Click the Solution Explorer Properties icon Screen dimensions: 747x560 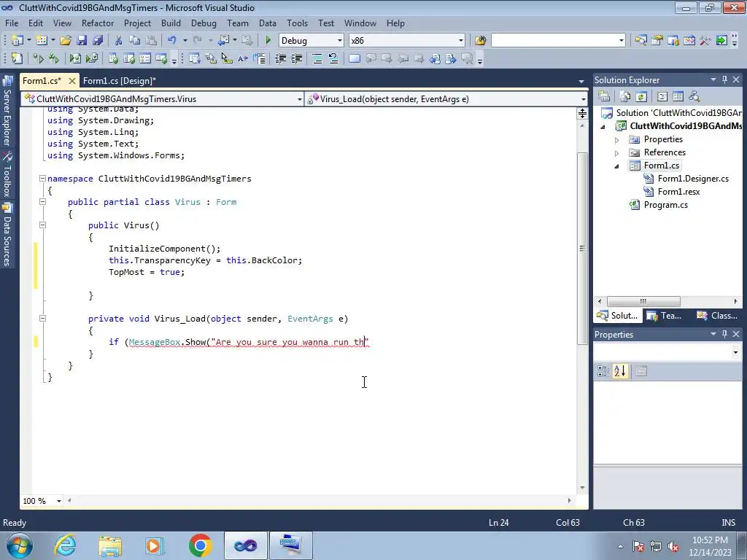604,97
